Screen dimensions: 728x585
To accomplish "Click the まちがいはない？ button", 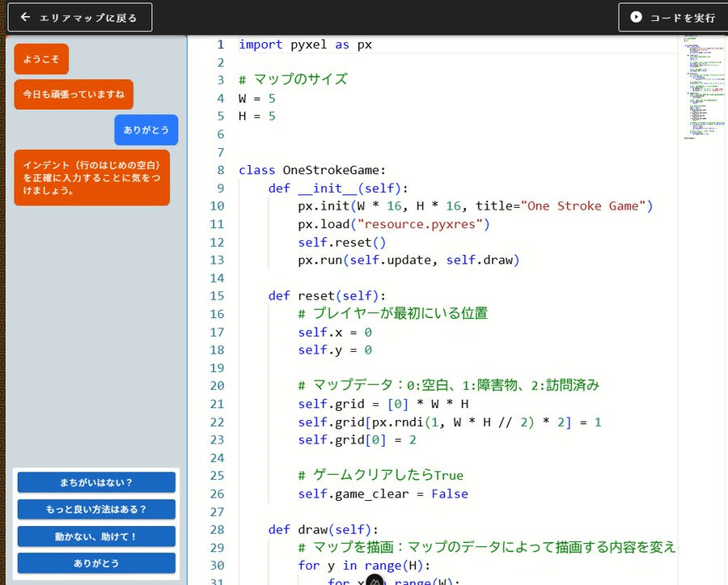I will pos(95,481).
